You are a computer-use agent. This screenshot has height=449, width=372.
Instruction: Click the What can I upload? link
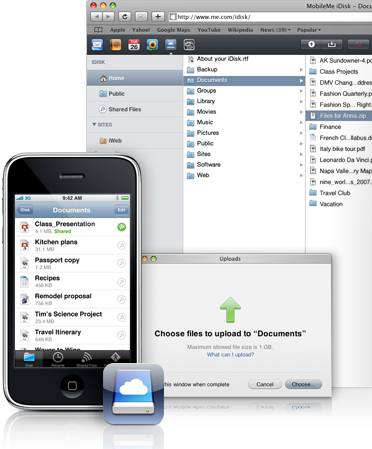(230, 354)
